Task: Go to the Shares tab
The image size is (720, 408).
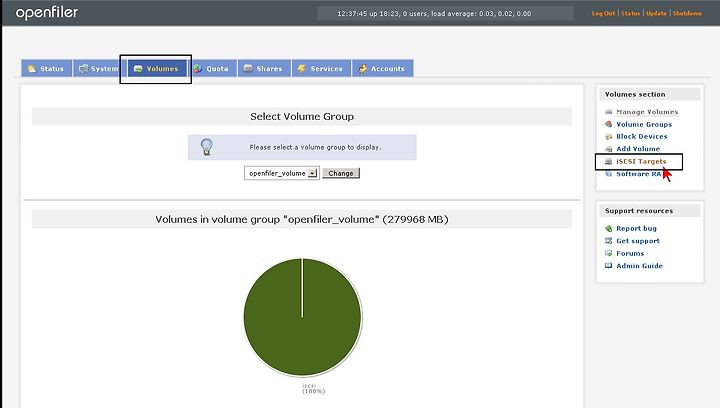Action: tap(264, 68)
